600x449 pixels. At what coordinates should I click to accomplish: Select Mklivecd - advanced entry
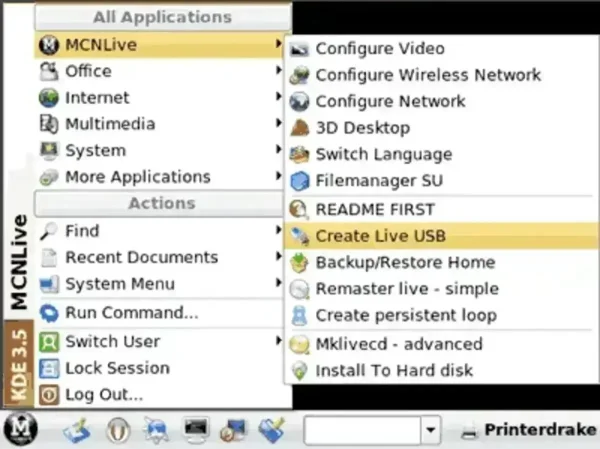click(442, 344)
